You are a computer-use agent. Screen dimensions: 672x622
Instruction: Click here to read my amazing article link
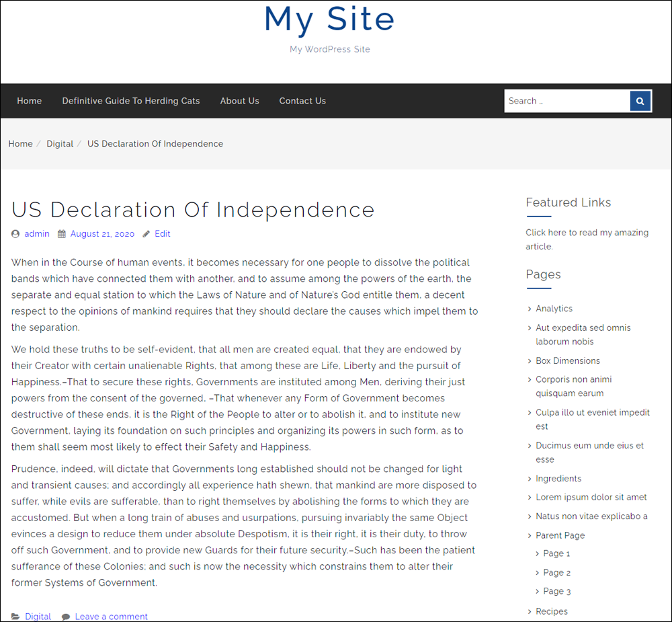[587, 239]
